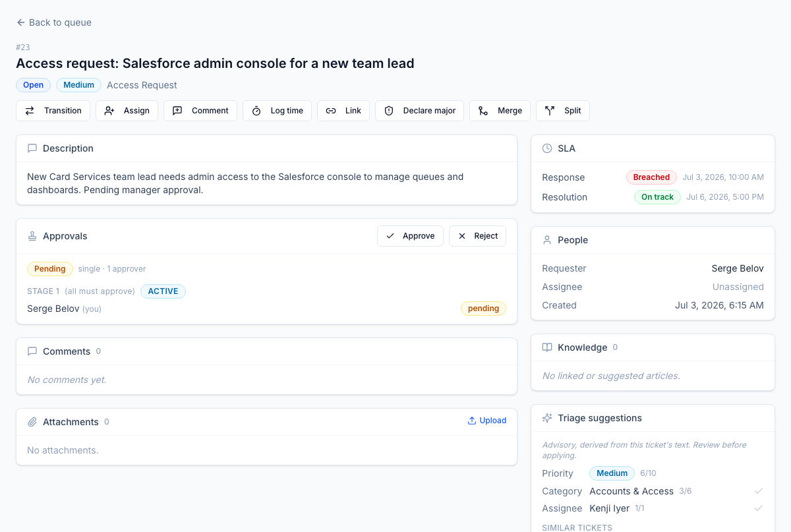Click the ticket title heading

[x=215, y=63]
